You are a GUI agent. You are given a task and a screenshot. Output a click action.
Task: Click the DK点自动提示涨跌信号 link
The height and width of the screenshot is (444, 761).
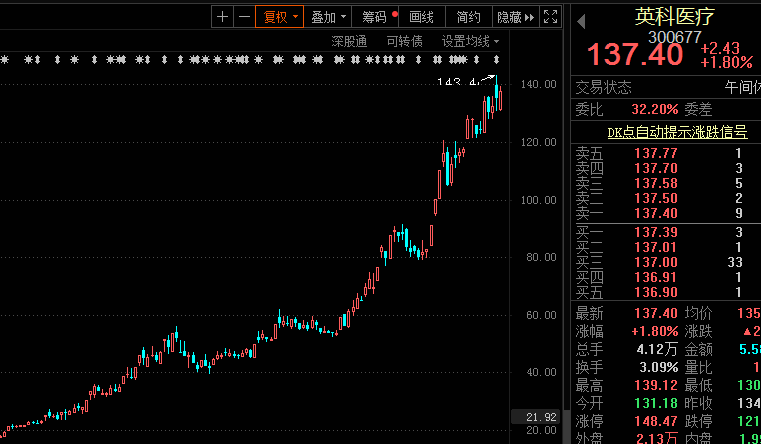[x=677, y=132]
